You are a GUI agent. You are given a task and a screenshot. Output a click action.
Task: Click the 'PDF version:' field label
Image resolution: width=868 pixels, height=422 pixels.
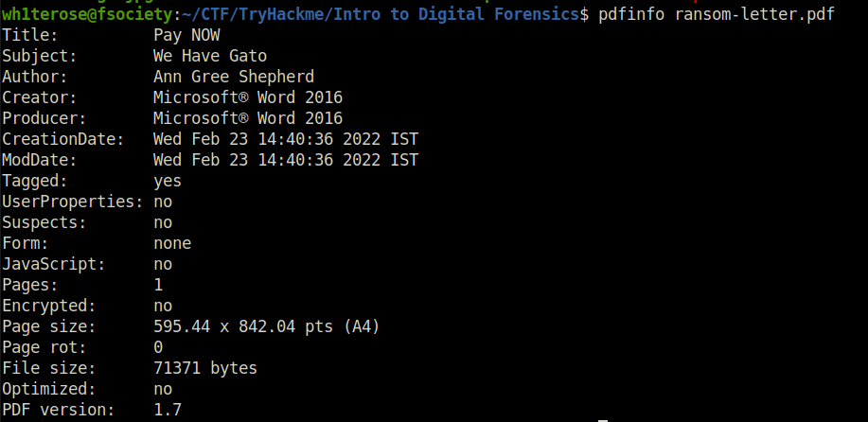tap(59, 411)
